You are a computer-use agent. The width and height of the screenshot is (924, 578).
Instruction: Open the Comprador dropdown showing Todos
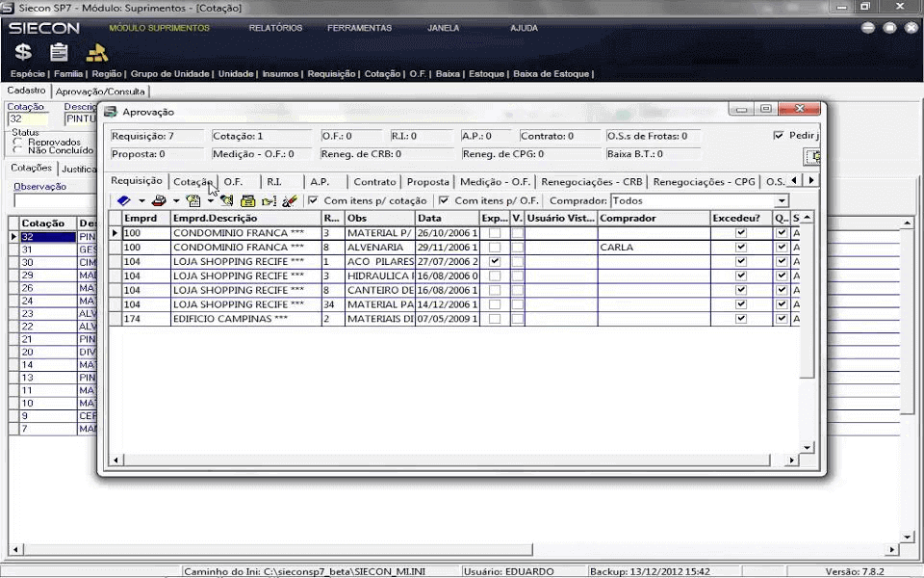(782, 201)
